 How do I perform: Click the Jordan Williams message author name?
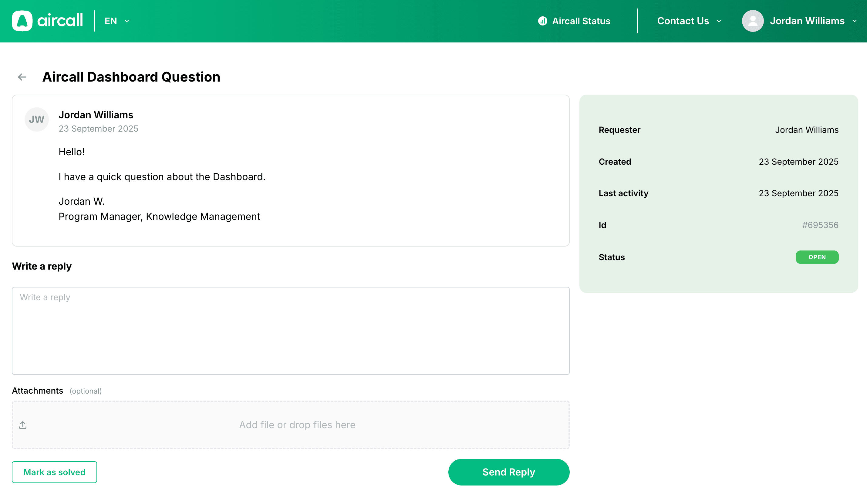click(96, 115)
